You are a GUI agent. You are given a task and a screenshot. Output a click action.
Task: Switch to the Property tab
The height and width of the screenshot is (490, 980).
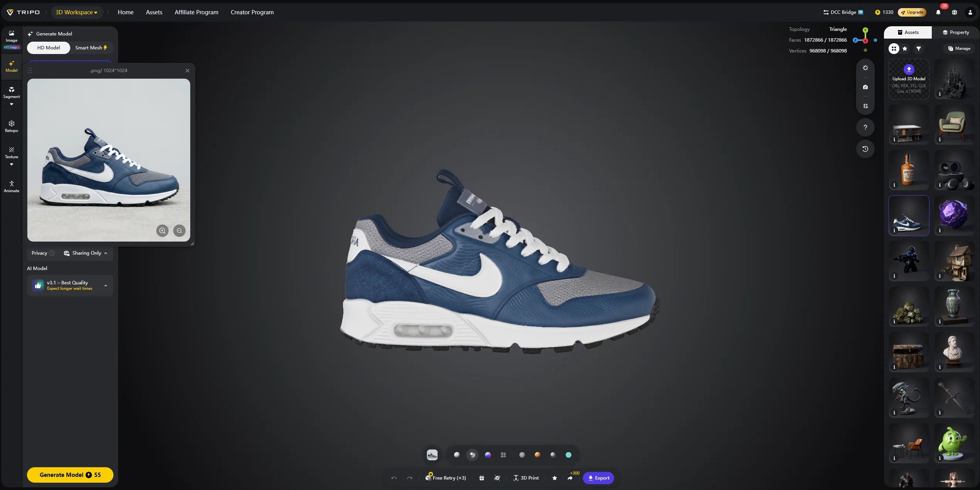tap(956, 32)
